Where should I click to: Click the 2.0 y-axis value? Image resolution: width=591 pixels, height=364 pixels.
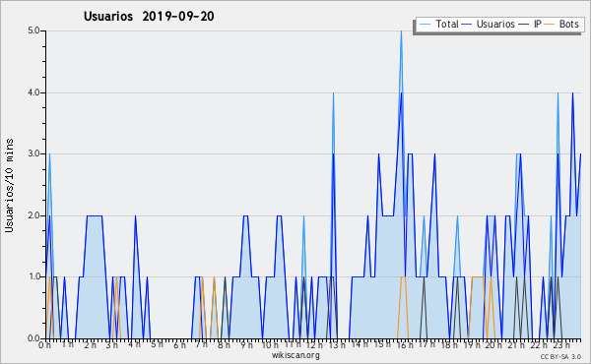[x=33, y=215]
